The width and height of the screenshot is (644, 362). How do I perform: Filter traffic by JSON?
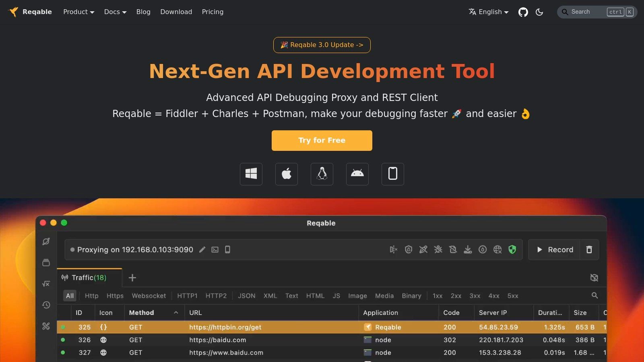247,296
